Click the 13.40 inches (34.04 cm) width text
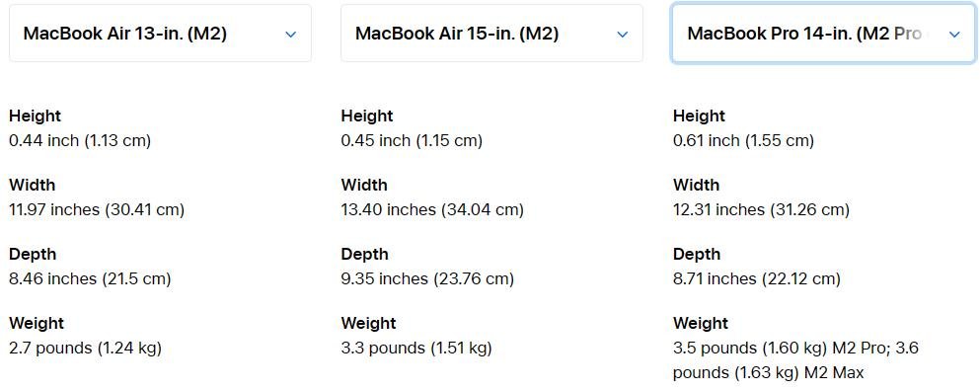 tap(432, 210)
